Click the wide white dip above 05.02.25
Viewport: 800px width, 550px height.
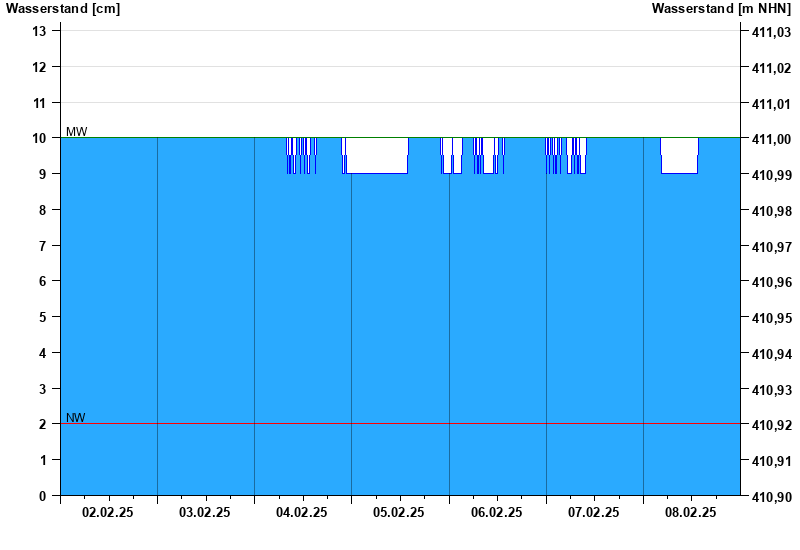[376, 155]
